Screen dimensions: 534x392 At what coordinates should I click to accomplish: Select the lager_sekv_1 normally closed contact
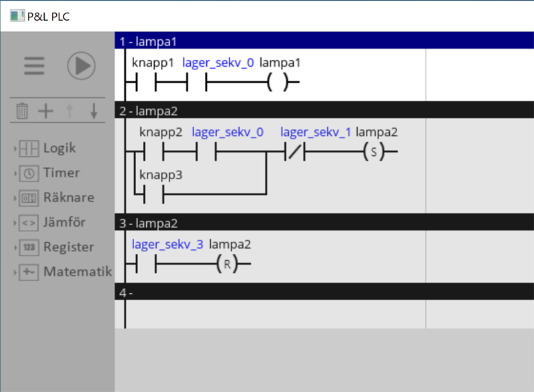pyautogui.click(x=295, y=152)
